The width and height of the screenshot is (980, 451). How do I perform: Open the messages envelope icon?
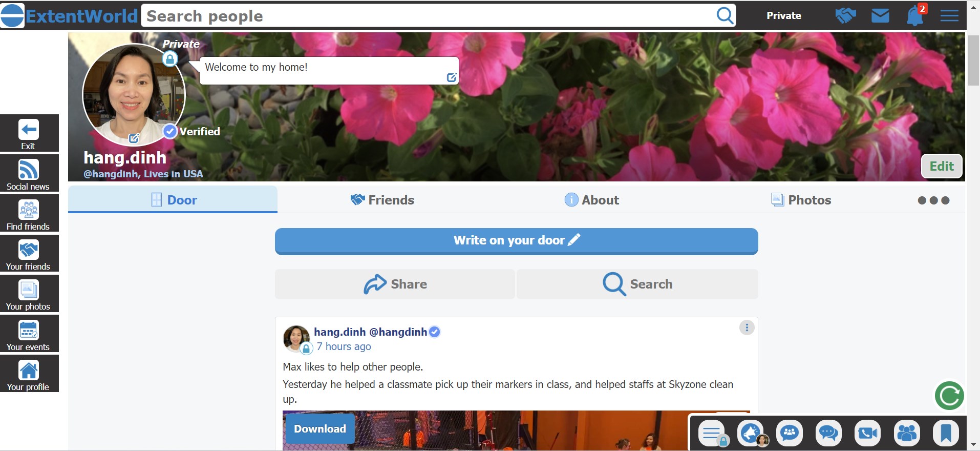click(880, 16)
